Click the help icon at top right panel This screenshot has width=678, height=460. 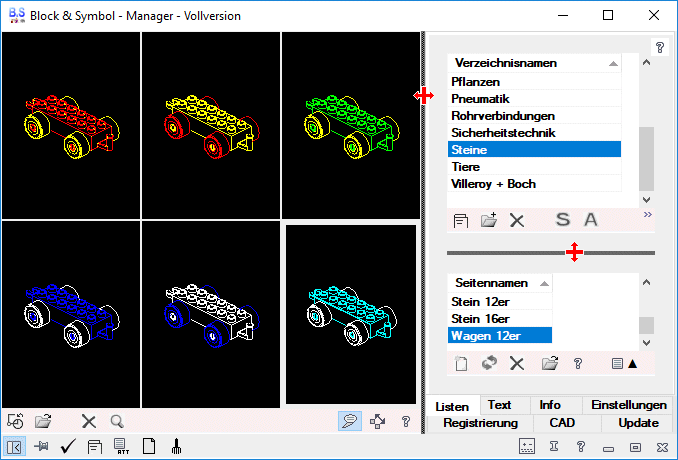pyautogui.click(x=660, y=47)
